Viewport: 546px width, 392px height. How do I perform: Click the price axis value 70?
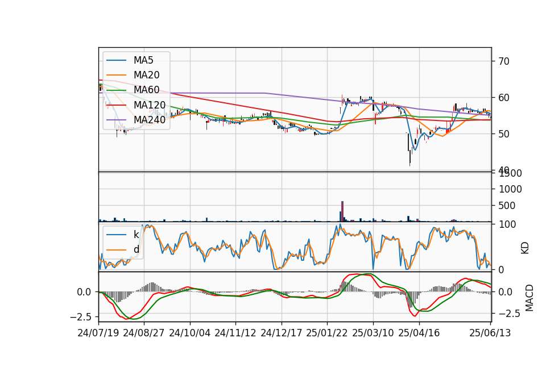[x=504, y=61]
